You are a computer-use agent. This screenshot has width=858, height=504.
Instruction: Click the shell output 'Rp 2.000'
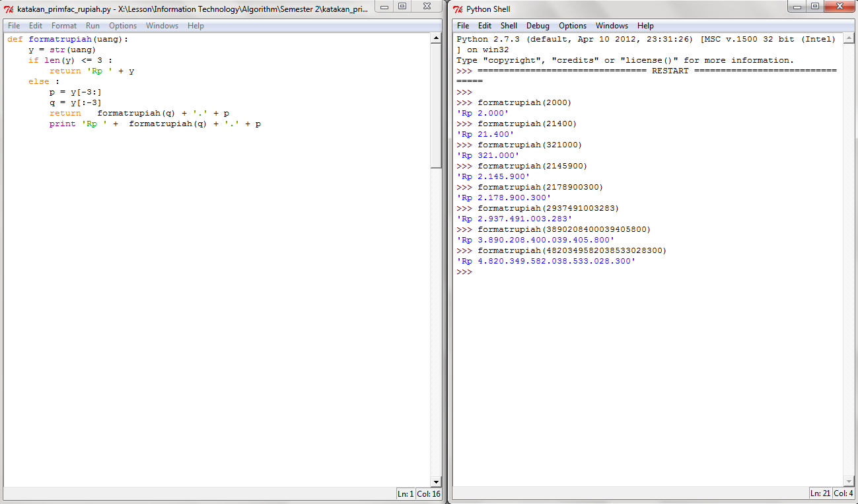coord(483,113)
